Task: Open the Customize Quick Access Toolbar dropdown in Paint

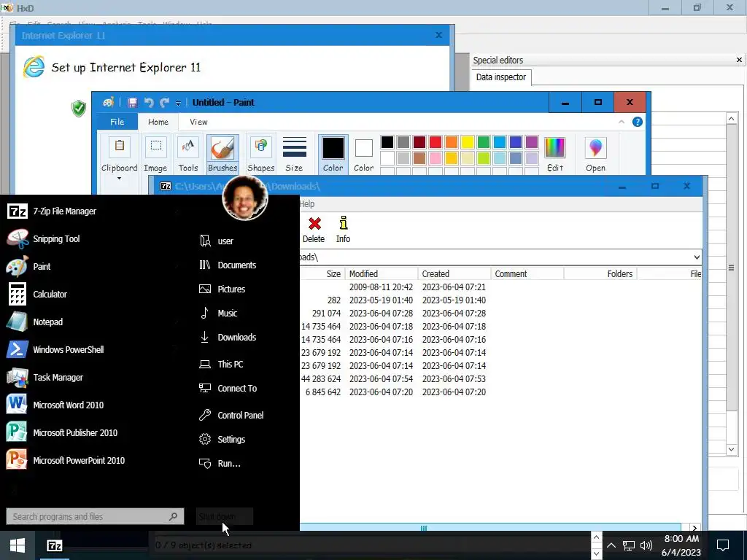Action: (178, 103)
